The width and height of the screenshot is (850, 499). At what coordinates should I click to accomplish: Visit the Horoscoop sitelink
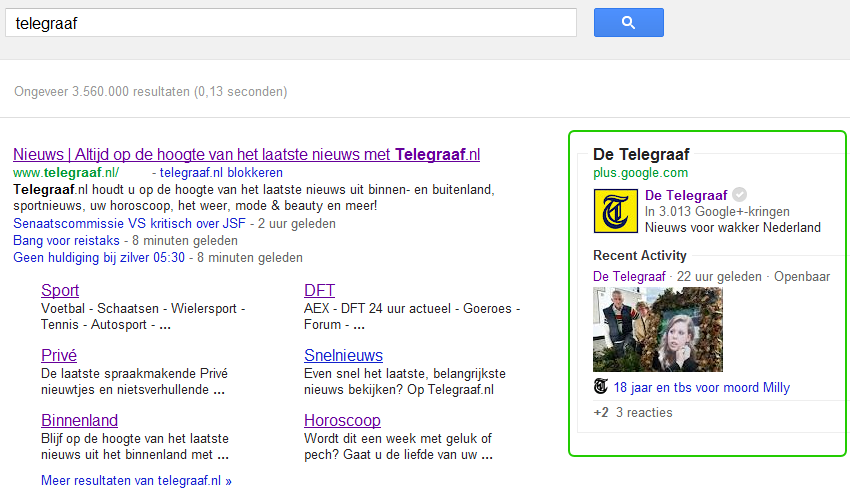[342, 421]
